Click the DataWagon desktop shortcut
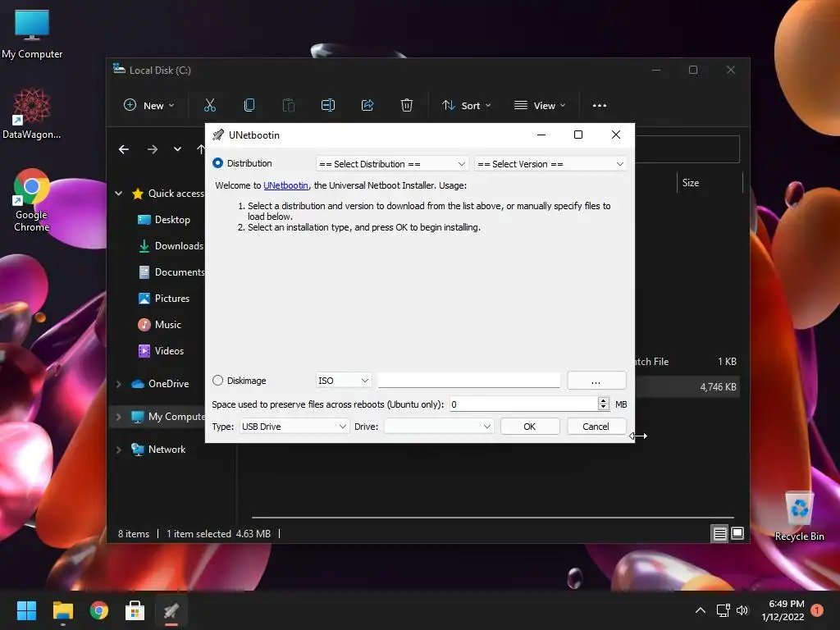The image size is (840, 630). 31,114
